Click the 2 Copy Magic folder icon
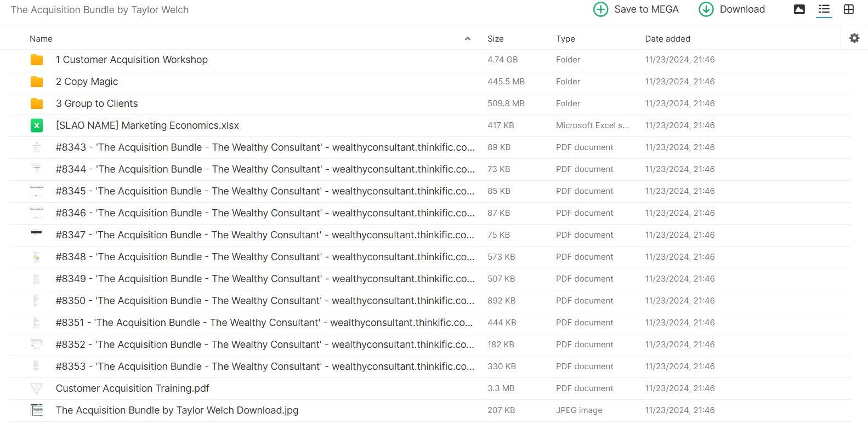 coord(37,82)
